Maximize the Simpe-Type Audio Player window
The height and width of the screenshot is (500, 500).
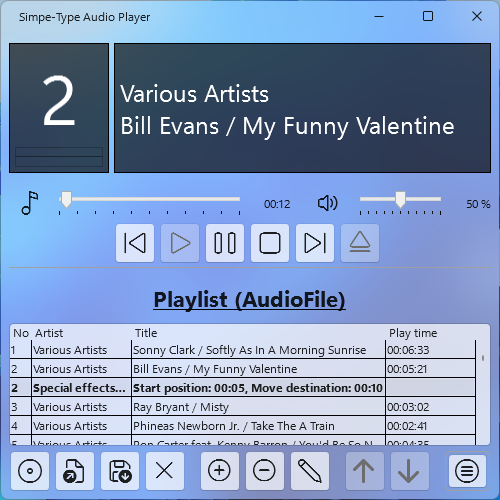point(428,16)
